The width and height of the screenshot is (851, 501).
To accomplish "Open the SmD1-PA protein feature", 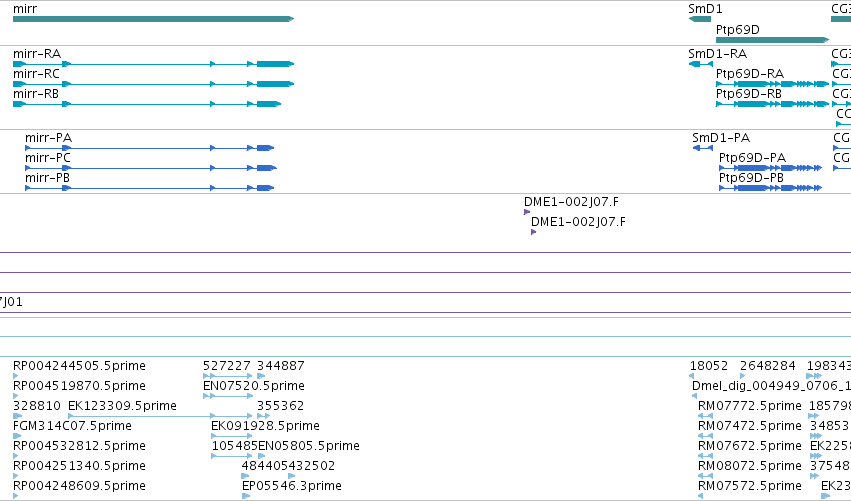I will click(703, 148).
